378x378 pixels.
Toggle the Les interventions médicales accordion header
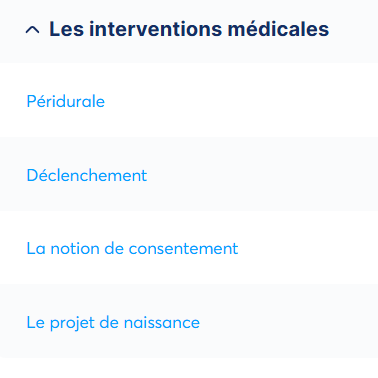[x=189, y=31]
